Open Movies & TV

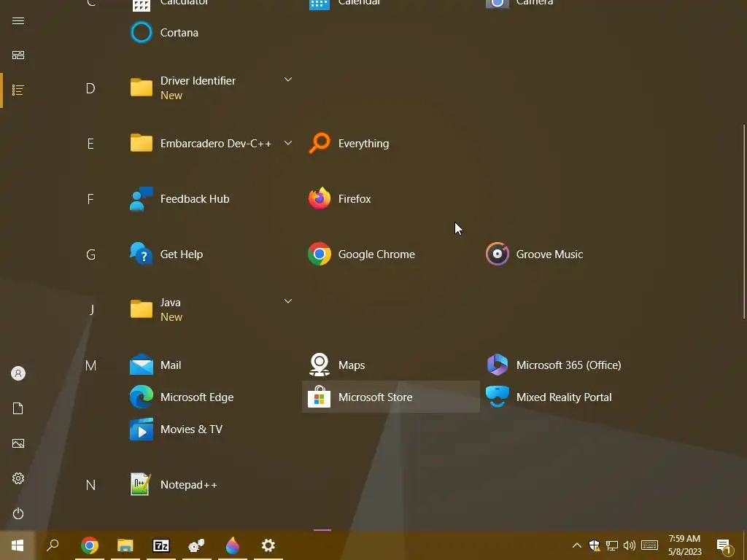click(213, 429)
